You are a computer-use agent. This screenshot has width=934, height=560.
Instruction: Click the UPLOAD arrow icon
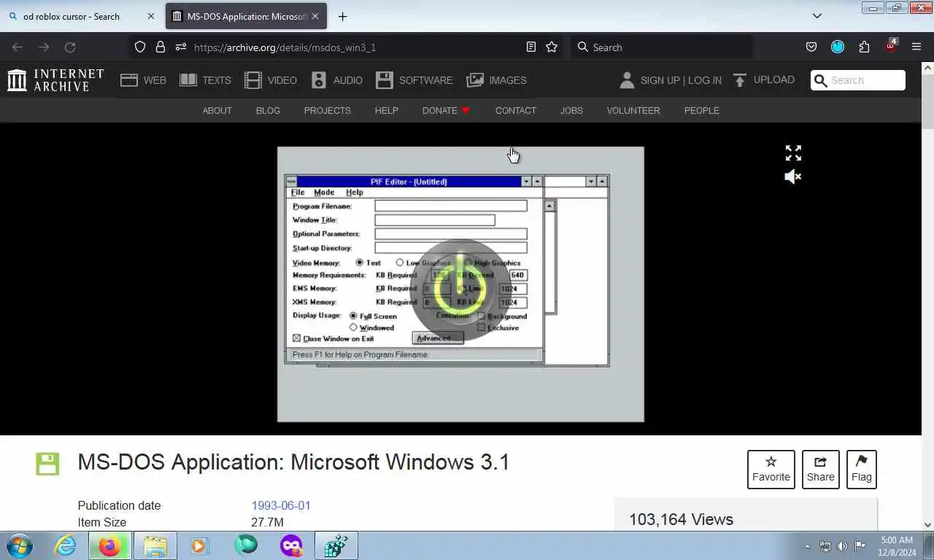(x=740, y=80)
